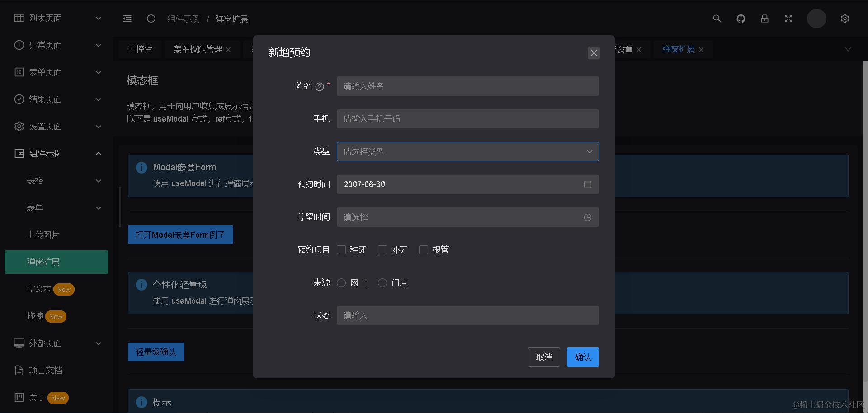Click the 停留时间 请选择 field

click(x=468, y=217)
